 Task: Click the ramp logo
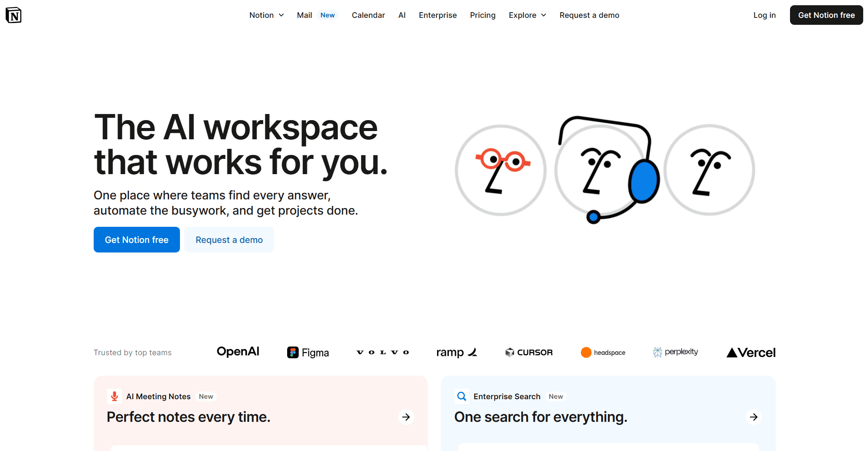pos(457,352)
